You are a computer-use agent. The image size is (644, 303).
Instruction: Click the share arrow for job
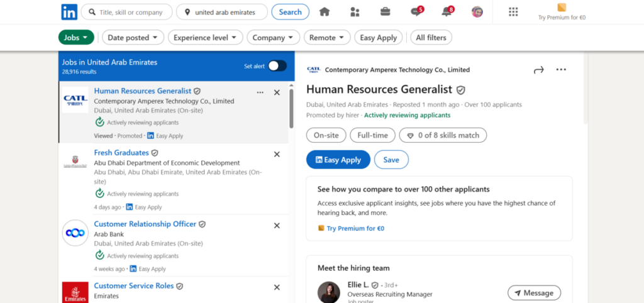point(538,70)
